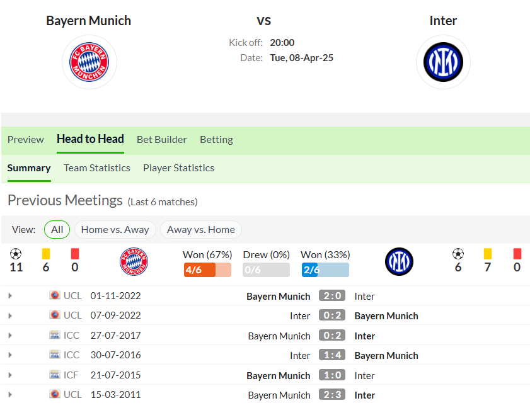
Task: Click the Drew (0%) label
Action: 267,254
